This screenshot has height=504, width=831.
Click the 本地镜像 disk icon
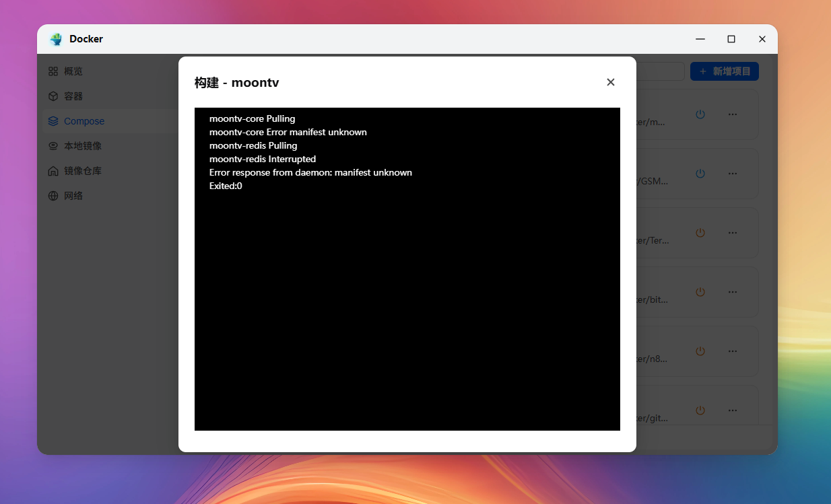coord(53,146)
